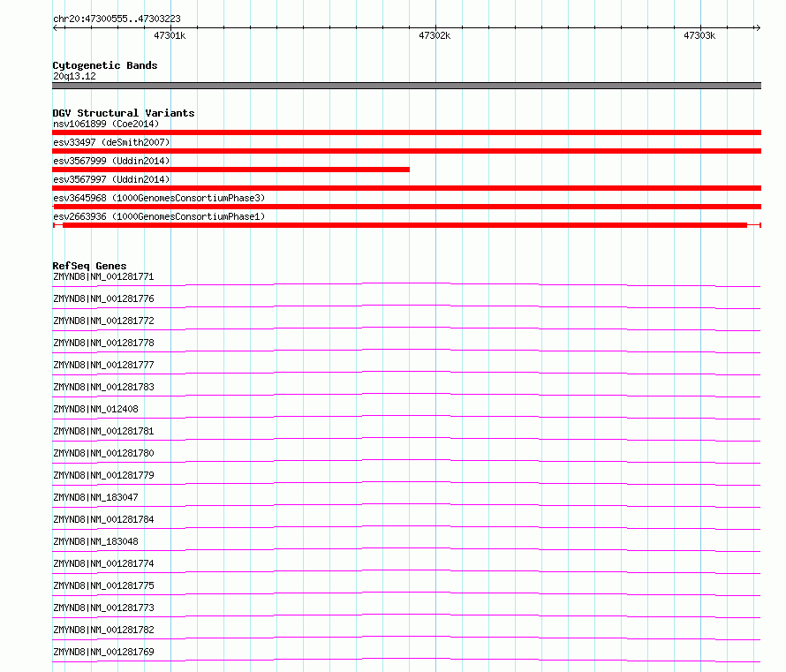Click ZMYND8|NM_001281774 transcript label
This screenshot has width=786, height=672.
tap(103, 563)
